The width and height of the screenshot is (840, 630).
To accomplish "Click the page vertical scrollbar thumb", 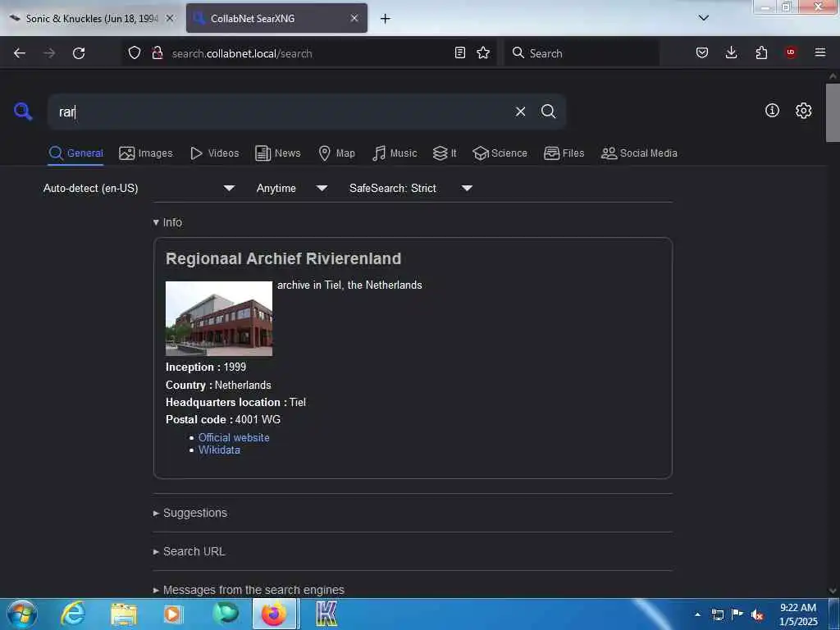I will pos(833,112).
